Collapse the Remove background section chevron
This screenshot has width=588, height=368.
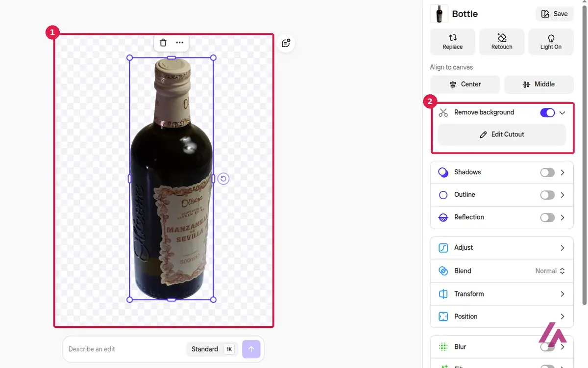[562, 113]
